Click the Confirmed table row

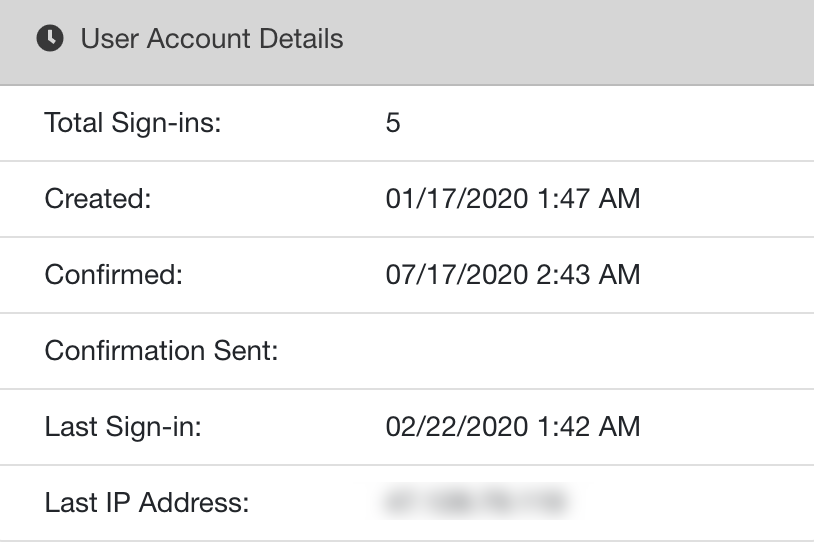point(407,275)
